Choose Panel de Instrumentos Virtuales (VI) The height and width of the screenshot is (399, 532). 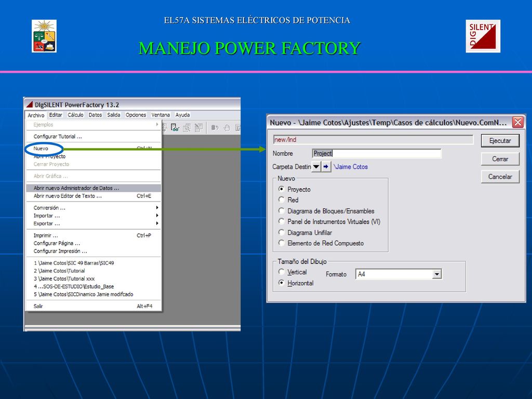point(281,221)
